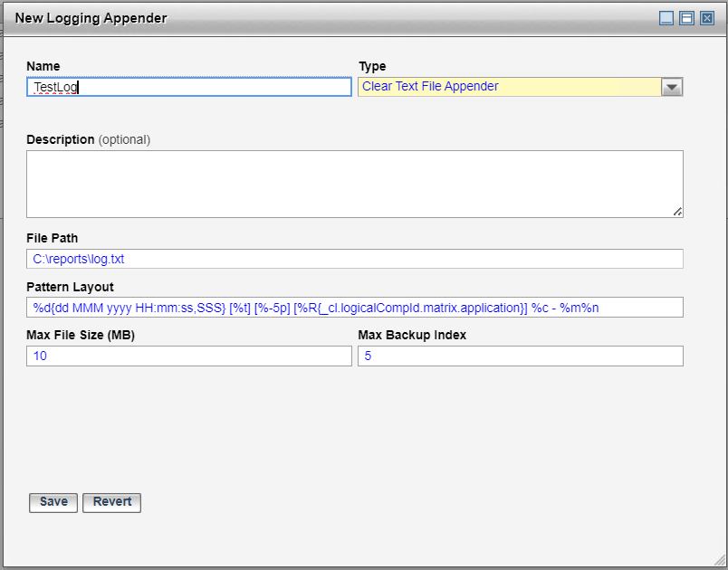
Task: Click the File Path input field
Action: click(x=354, y=259)
